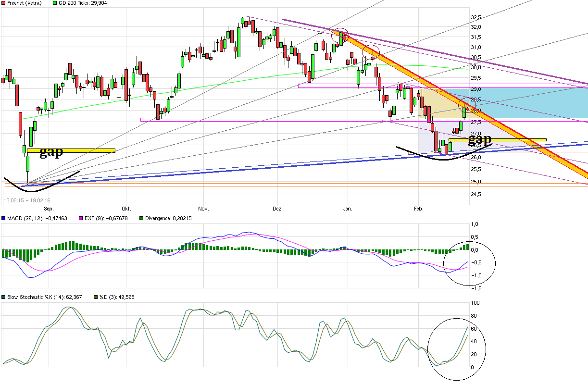Click the blue MACD legend swatch
Image resolution: width=588 pixels, height=384 pixels.
coord(4,218)
